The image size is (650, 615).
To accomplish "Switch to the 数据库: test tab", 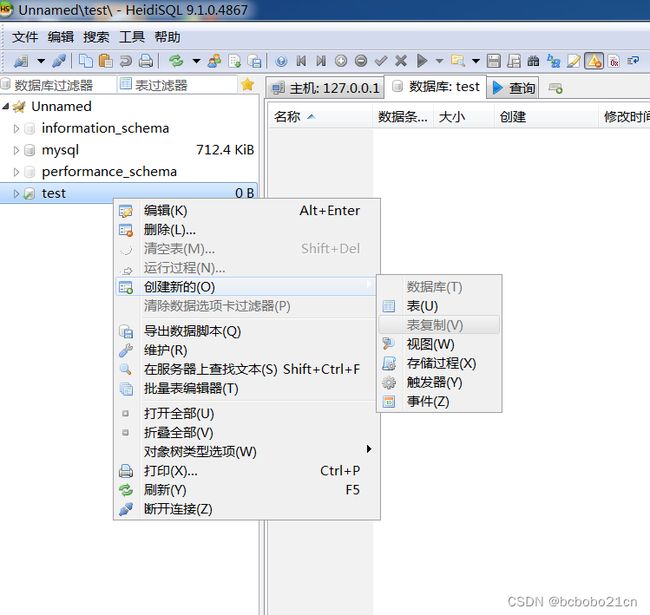I will click(435, 87).
